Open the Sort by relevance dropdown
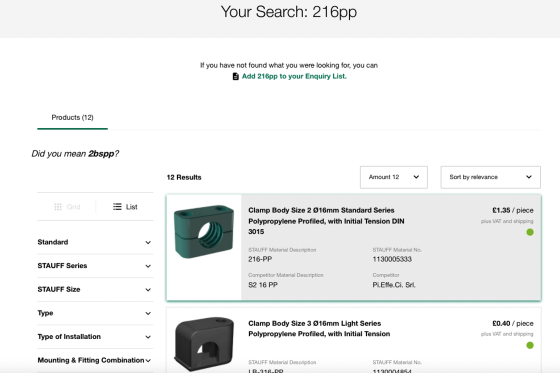 [x=490, y=177]
